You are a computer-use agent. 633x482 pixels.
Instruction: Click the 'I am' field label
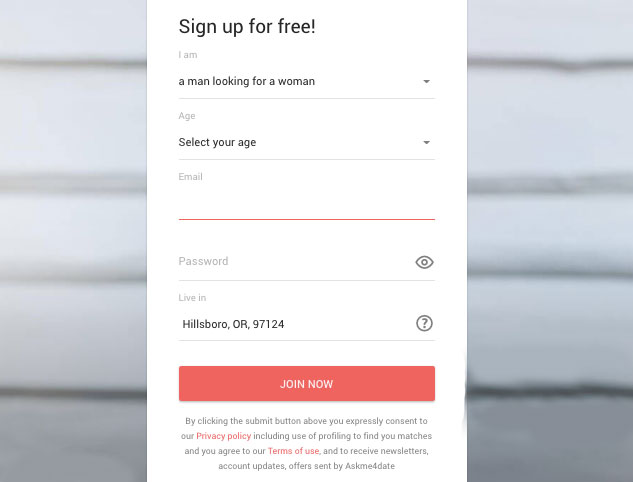point(188,55)
